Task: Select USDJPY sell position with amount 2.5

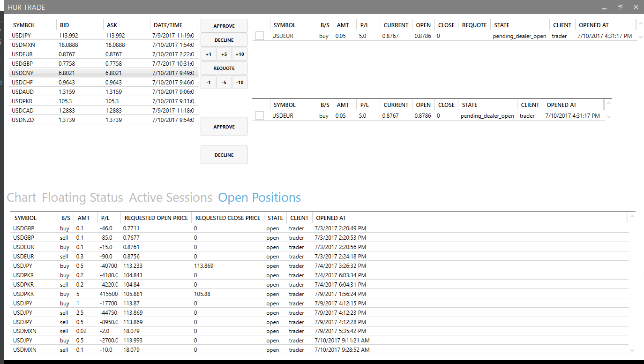Action: tap(319, 312)
